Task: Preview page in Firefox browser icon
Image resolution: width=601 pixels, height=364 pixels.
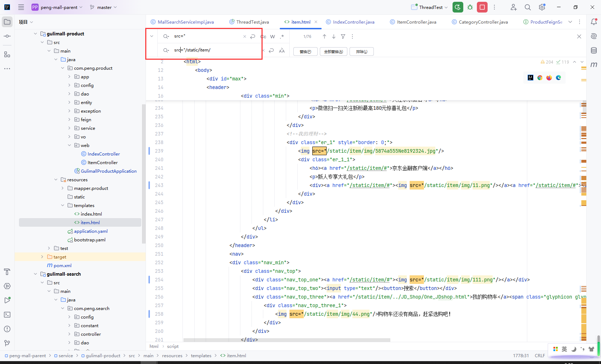Action: tap(549, 78)
